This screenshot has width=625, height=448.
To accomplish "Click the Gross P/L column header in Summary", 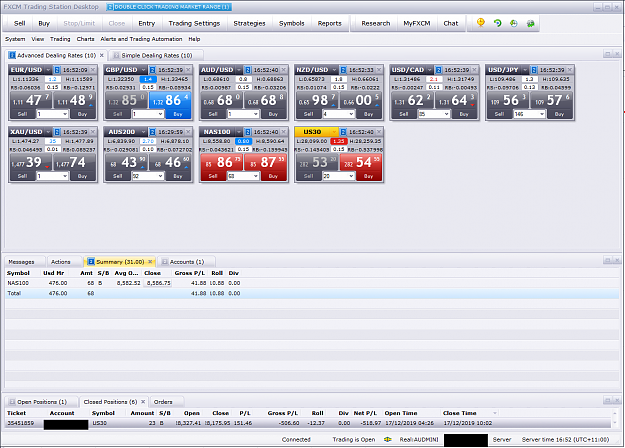I will [190, 273].
